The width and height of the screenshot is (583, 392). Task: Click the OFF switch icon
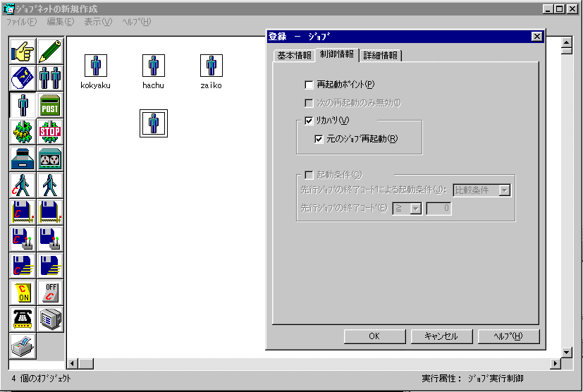(50, 293)
